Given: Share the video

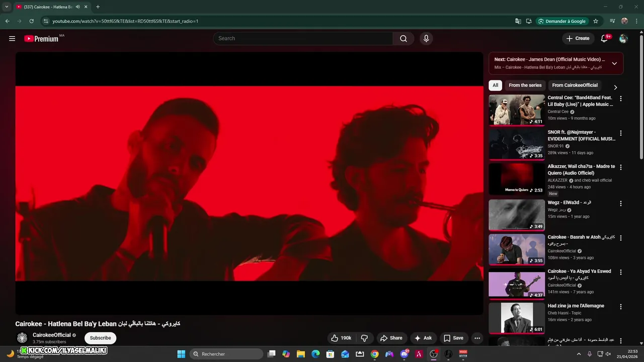Looking at the screenshot, I should click(391, 338).
